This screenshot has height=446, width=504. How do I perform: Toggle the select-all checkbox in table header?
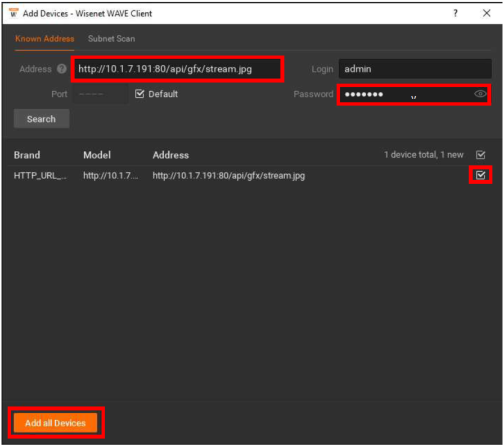480,155
